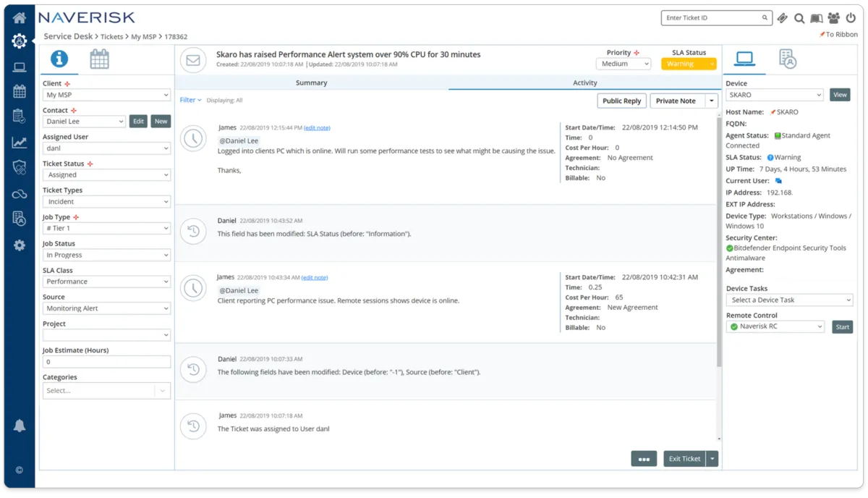Expand the Filter dropdown

(x=190, y=100)
